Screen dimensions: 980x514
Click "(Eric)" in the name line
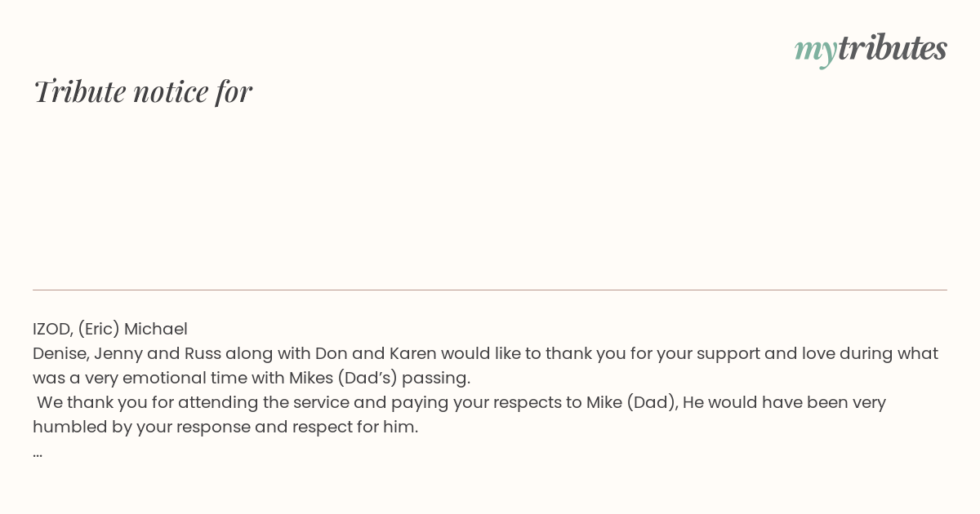(x=99, y=329)
